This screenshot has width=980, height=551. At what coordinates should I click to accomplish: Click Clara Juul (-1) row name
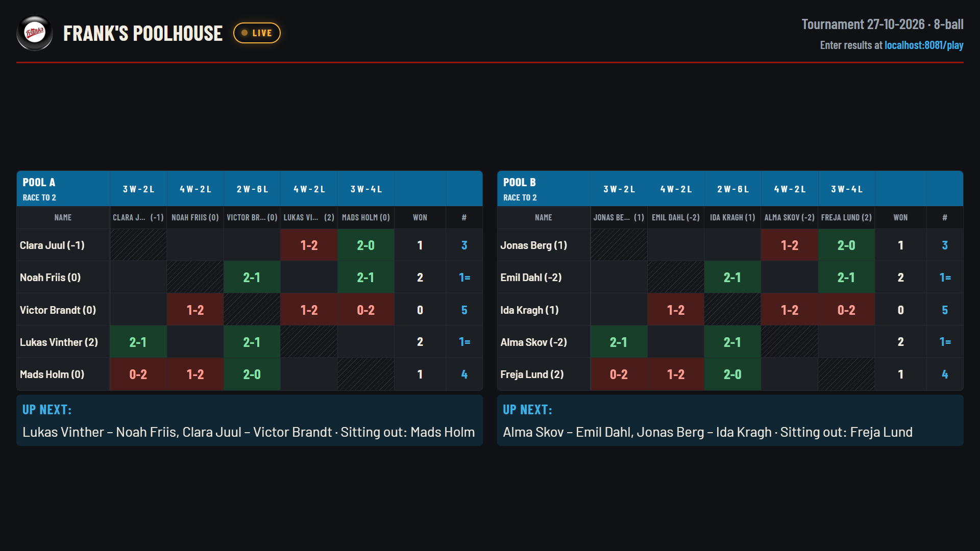[52, 245]
